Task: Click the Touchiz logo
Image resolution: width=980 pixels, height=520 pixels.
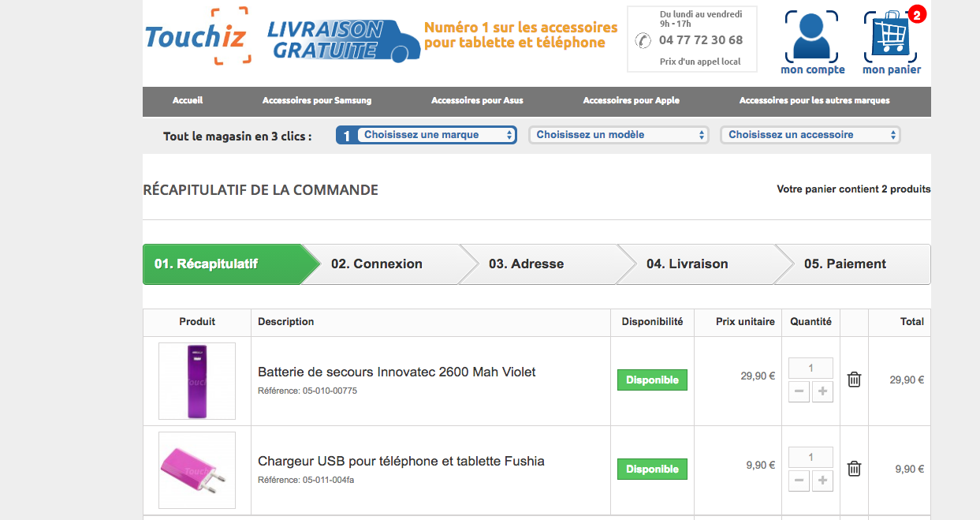Action: (x=197, y=36)
